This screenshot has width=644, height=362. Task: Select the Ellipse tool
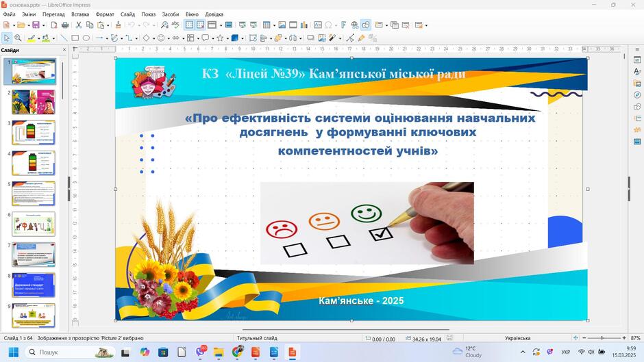coord(86,38)
